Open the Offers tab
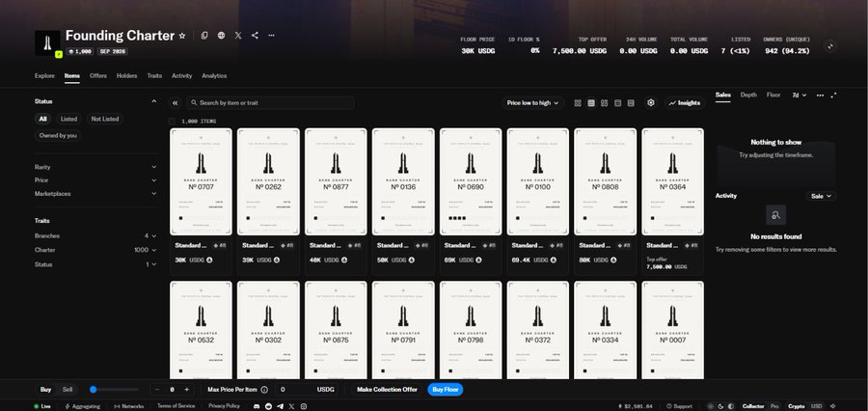This screenshot has height=411, width=868. pyautogui.click(x=98, y=76)
